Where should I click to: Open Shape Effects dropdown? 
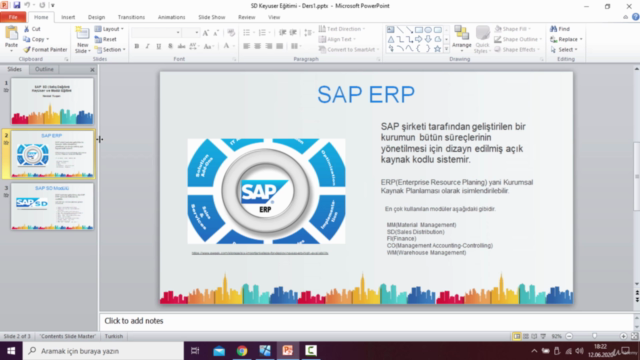point(517,49)
